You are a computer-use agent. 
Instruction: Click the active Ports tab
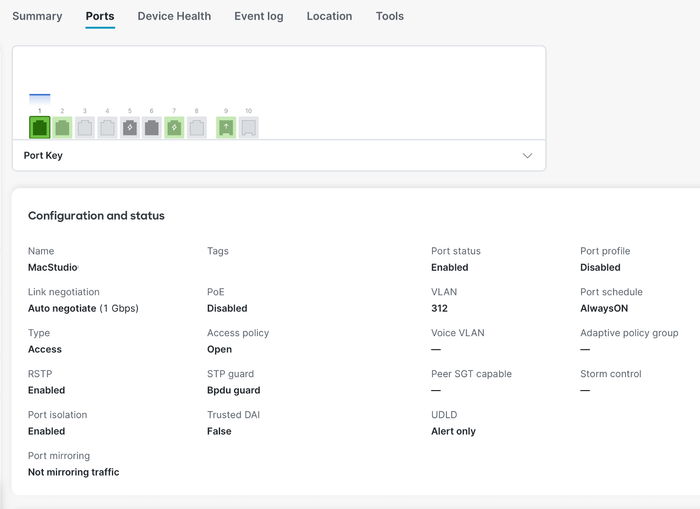[x=100, y=16]
